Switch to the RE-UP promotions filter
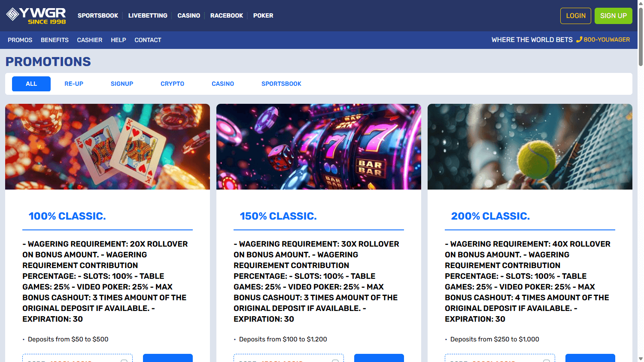The width and height of the screenshot is (644, 362). pyautogui.click(x=73, y=84)
